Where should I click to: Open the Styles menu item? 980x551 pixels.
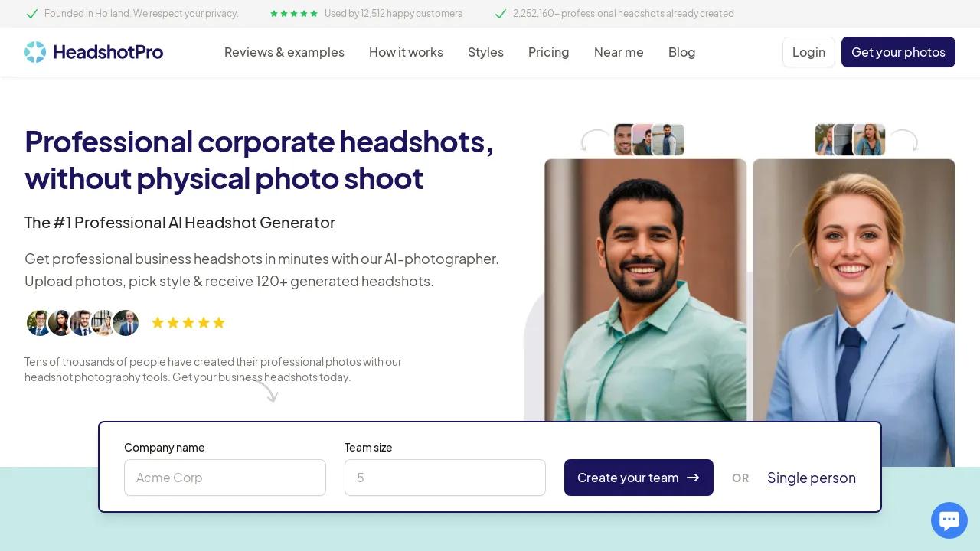485,52
